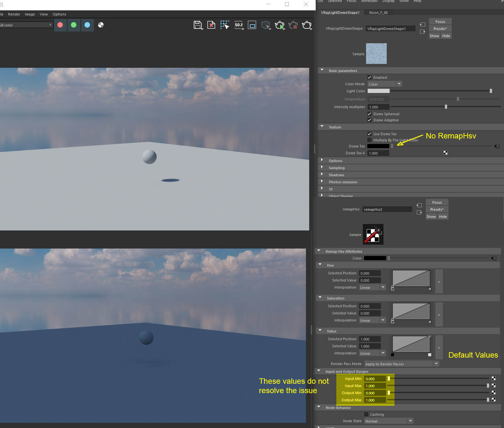
Task: Expand the Hue ramp editor arrow button
Action: pos(439,281)
